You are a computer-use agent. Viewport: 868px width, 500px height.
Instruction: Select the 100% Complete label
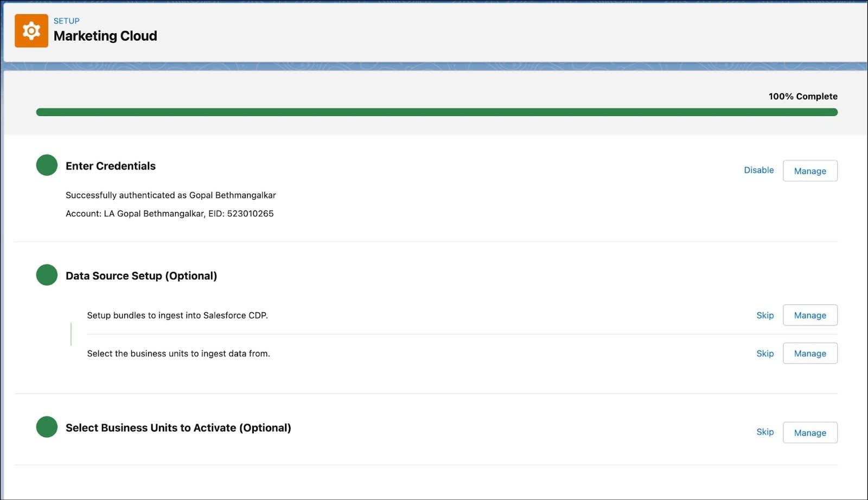[x=802, y=96]
